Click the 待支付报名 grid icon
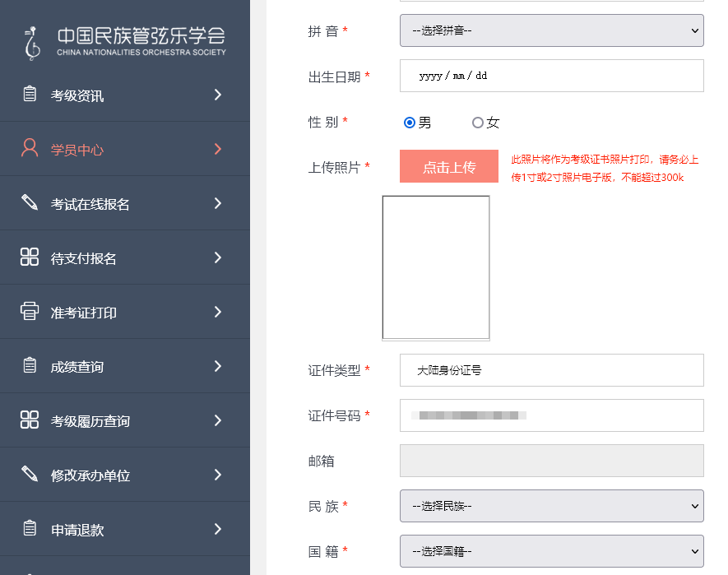Screen dimensions: 728x575 [x=30, y=257]
